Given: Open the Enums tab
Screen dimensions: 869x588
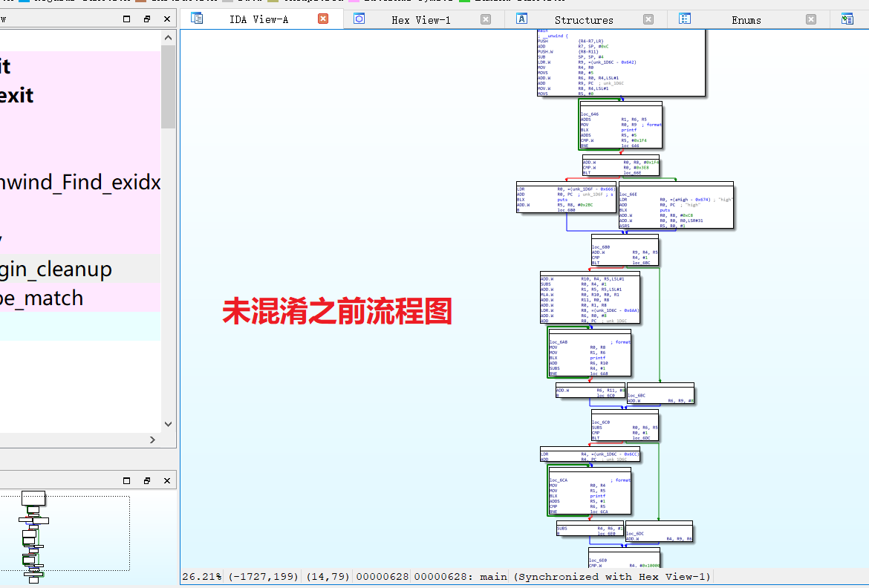Looking at the screenshot, I should click(x=746, y=20).
